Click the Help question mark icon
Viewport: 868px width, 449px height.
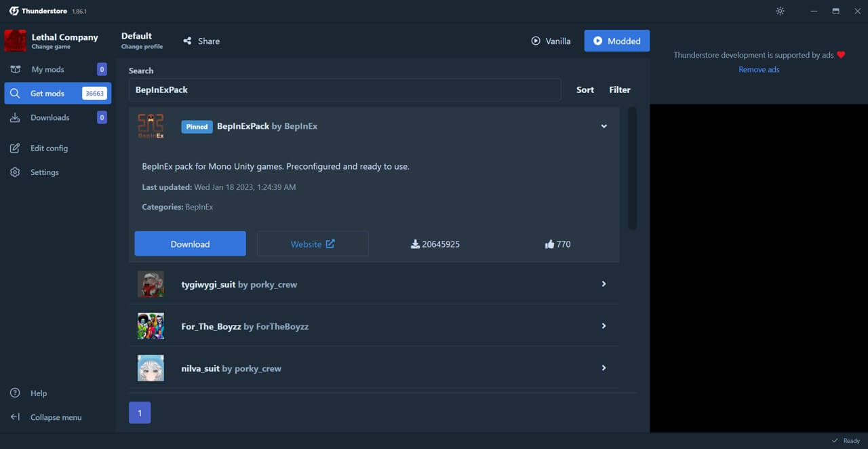(15, 393)
